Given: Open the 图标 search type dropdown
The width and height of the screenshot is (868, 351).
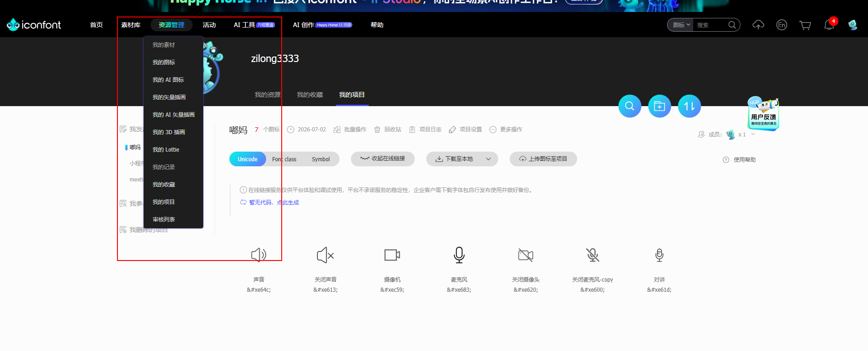Looking at the screenshot, I should click(x=681, y=25).
